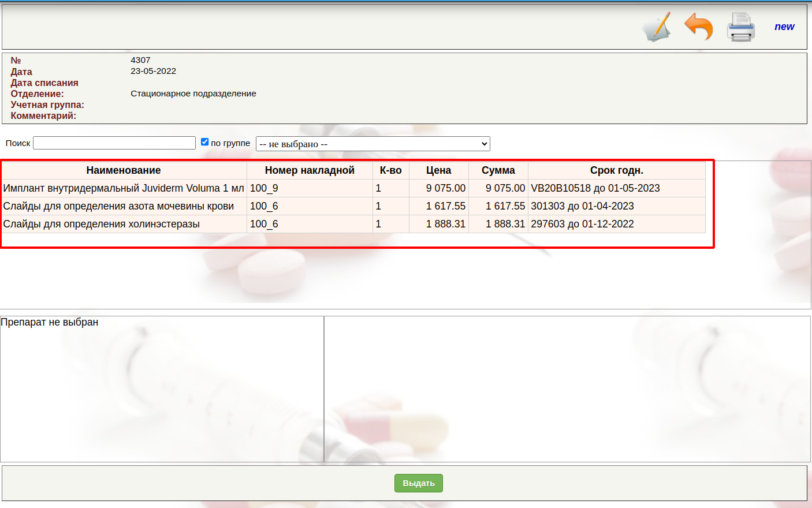Click the Срок годн. column header
Image resolution: width=812 pixels, height=508 pixels.
click(616, 170)
